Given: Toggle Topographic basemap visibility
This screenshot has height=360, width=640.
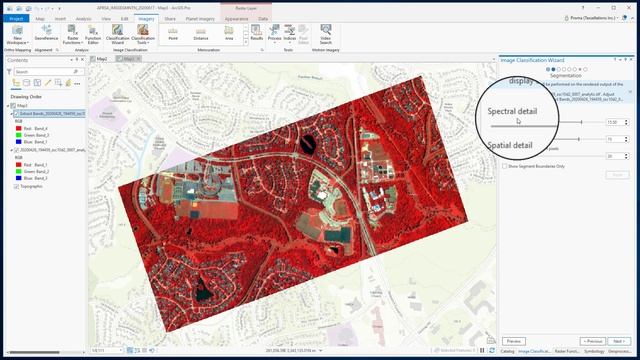Looking at the screenshot, I should click(x=16, y=187).
